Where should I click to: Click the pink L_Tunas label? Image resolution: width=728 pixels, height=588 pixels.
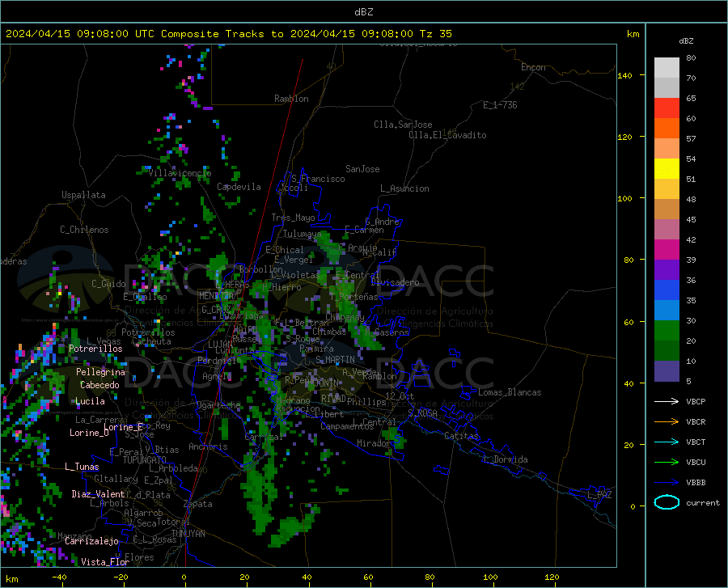click(82, 467)
